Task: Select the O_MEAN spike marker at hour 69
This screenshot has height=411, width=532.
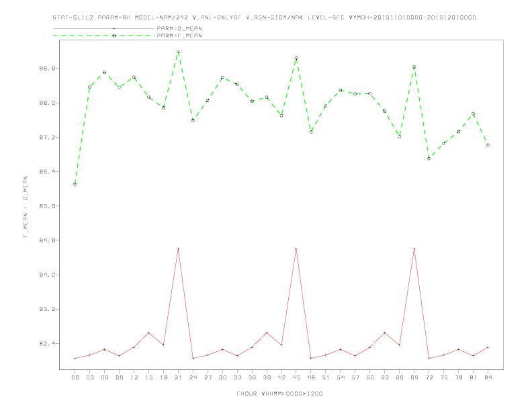Action: pos(414,249)
